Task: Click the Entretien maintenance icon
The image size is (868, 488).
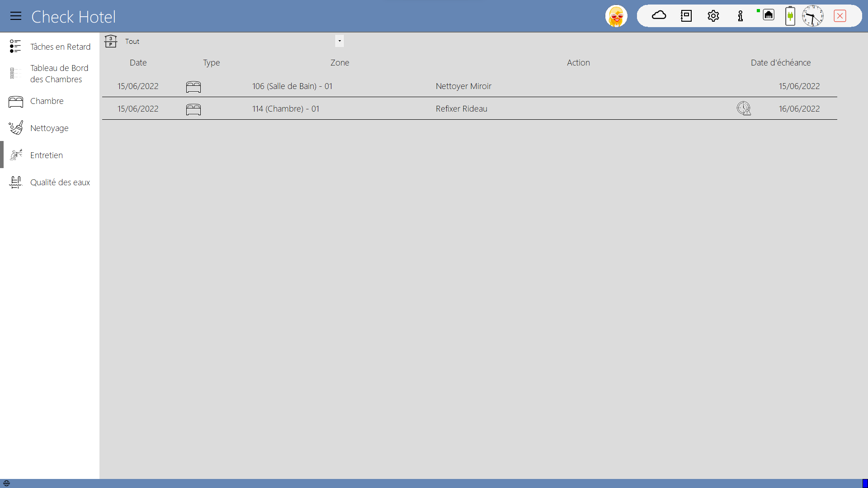Action: coord(16,155)
